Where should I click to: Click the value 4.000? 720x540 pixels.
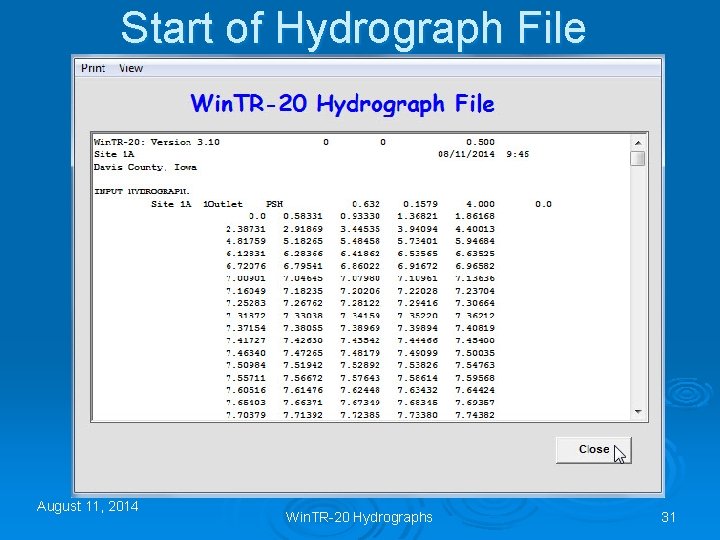click(480, 204)
